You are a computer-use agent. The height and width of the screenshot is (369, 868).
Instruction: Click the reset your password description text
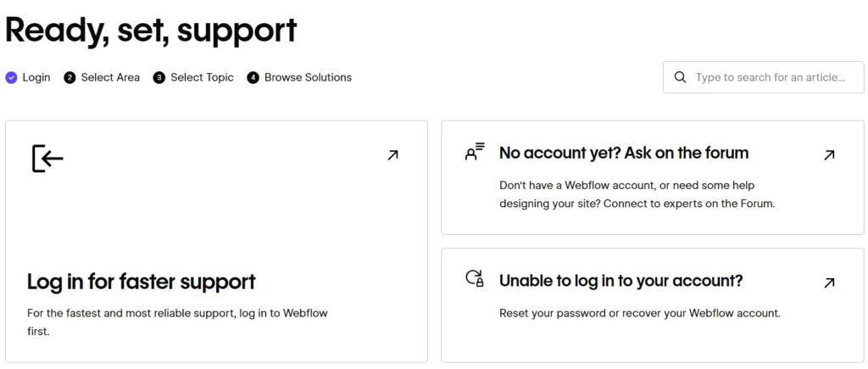[639, 313]
